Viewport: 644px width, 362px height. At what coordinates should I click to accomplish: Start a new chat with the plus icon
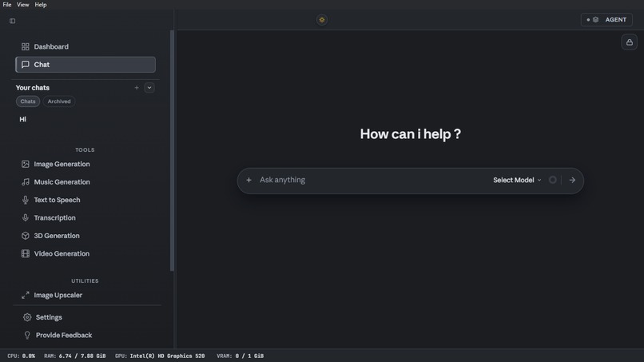point(137,88)
